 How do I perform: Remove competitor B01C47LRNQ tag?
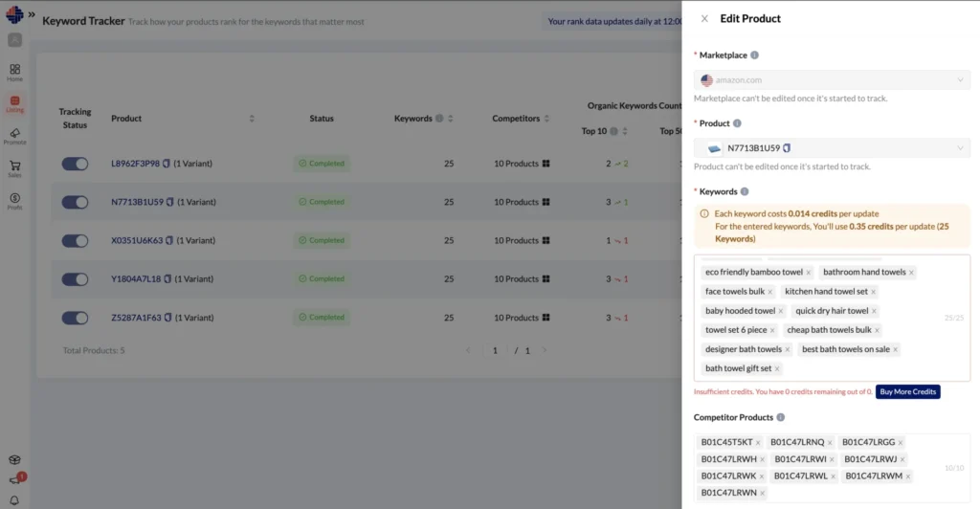[830, 443]
